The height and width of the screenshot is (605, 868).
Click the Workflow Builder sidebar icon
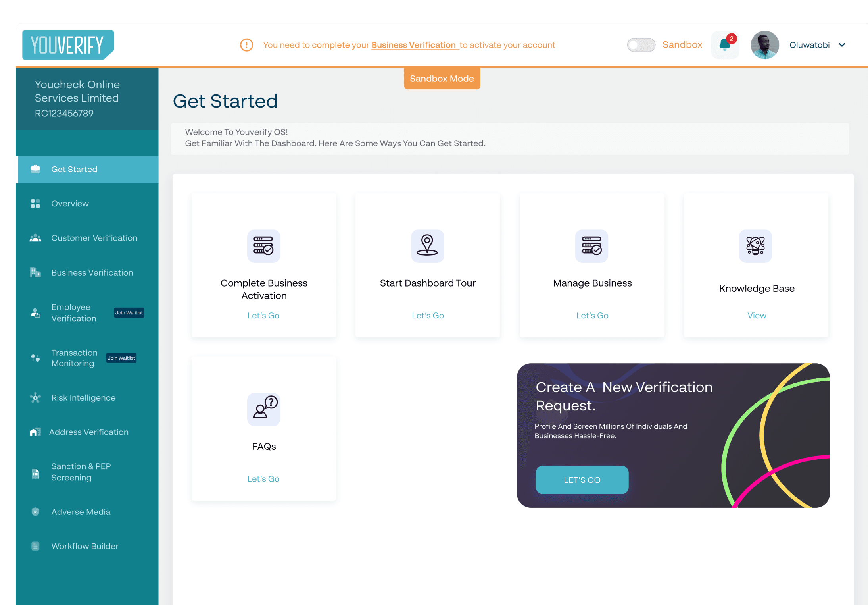tap(35, 546)
